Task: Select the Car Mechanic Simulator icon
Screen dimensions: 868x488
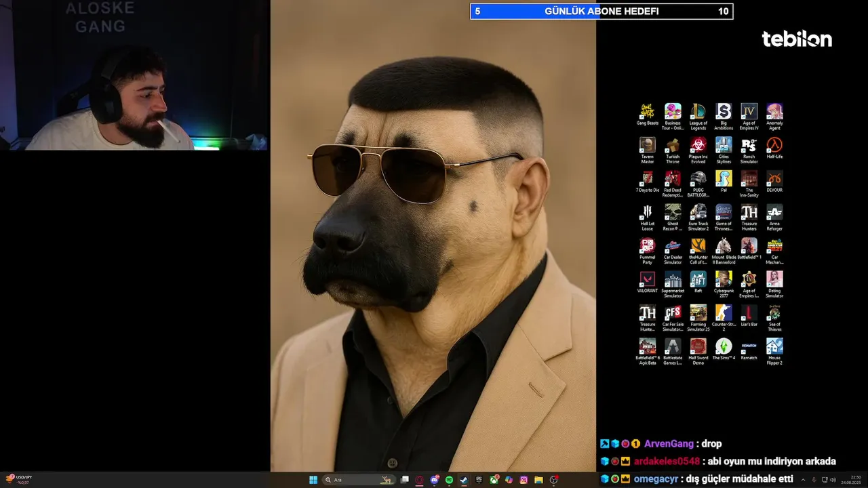Action: 774,251
